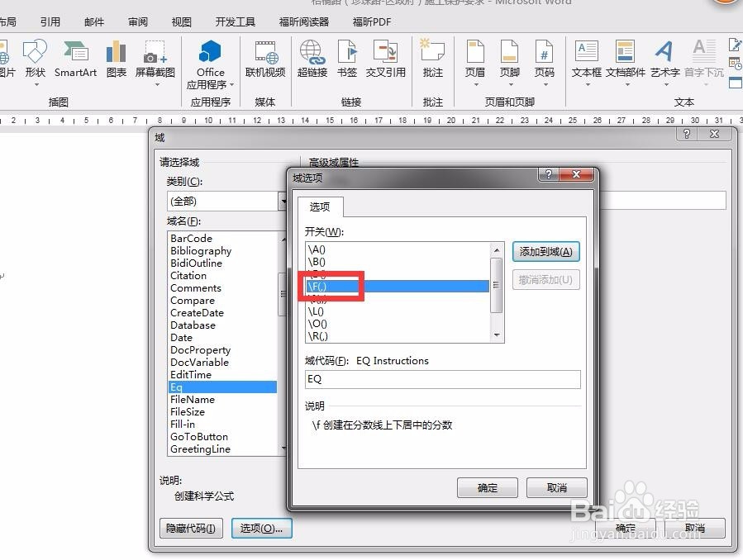This screenshot has height=560, width=743.
Task: Cancel the 域 dialog
Action: point(695,528)
